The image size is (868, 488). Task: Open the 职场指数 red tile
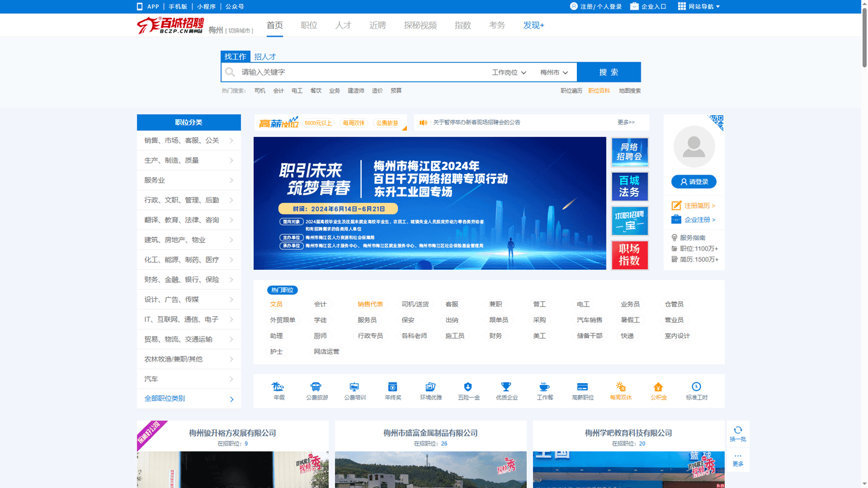tap(630, 255)
